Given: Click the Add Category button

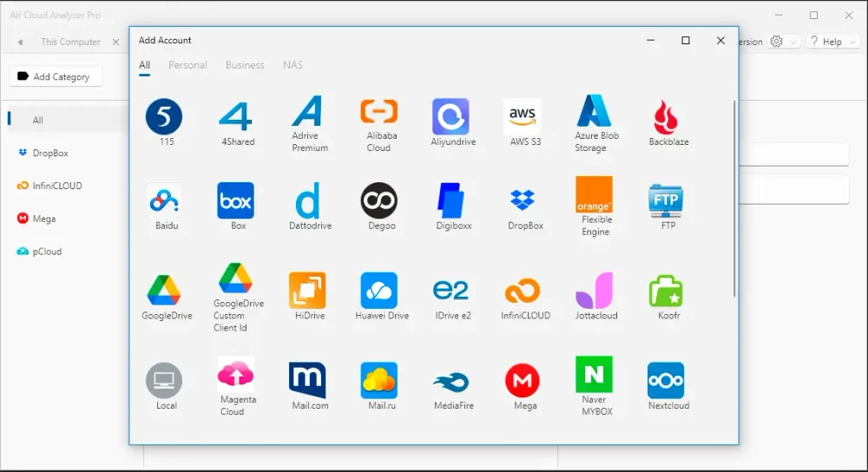Looking at the screenshot, I should tap(56, 76).
